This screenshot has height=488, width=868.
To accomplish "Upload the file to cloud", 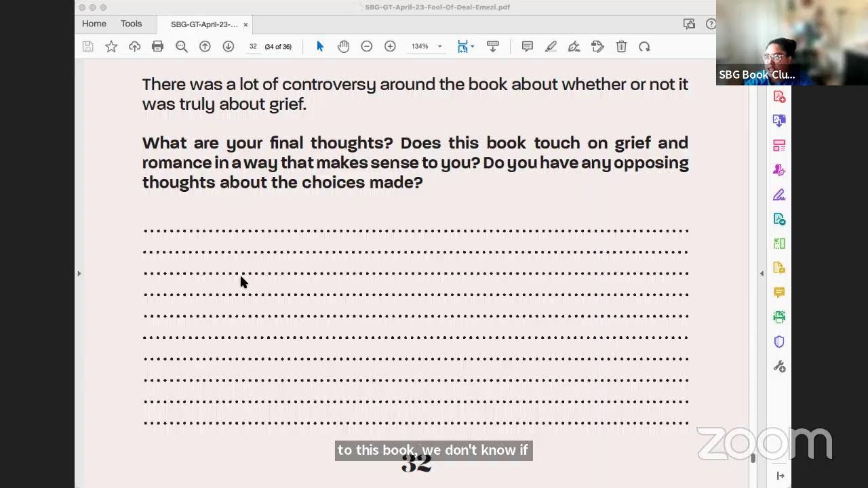I will pos(134,46).
